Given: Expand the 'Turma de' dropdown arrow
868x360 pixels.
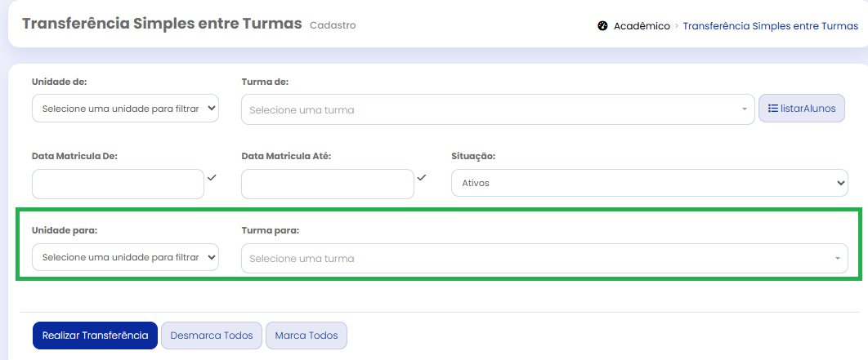Looking at the screenshot, I should (744, 109).
